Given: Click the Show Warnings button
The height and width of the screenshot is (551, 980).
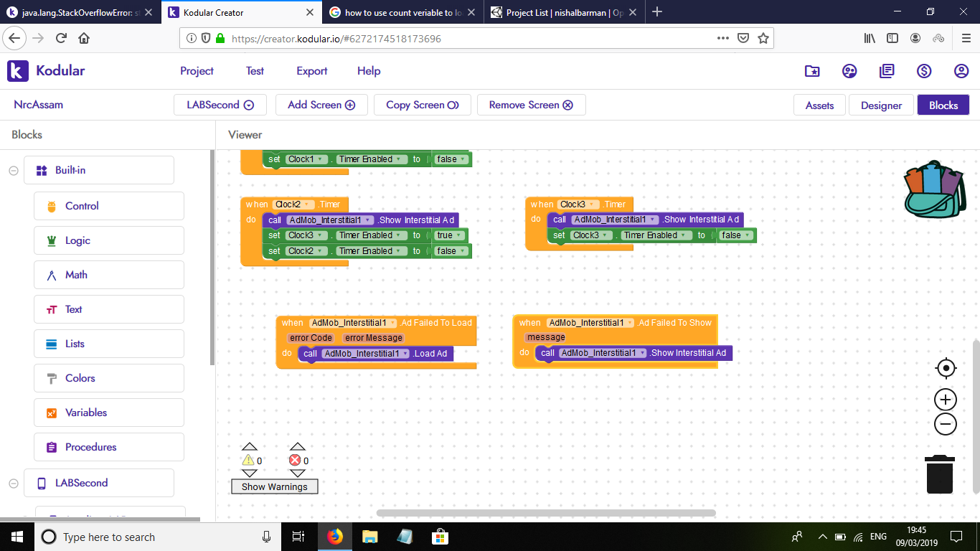Looking at the screenshot, I should pos(274,486).
